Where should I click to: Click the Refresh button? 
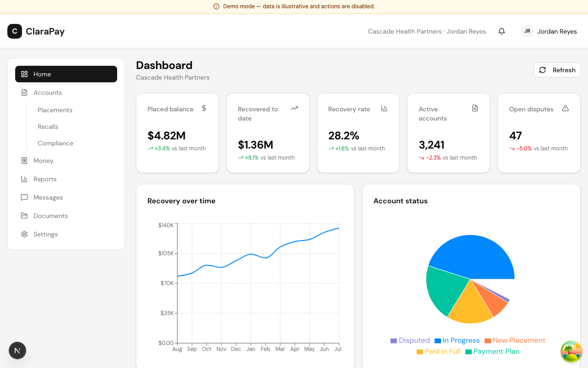coord(557,70)
